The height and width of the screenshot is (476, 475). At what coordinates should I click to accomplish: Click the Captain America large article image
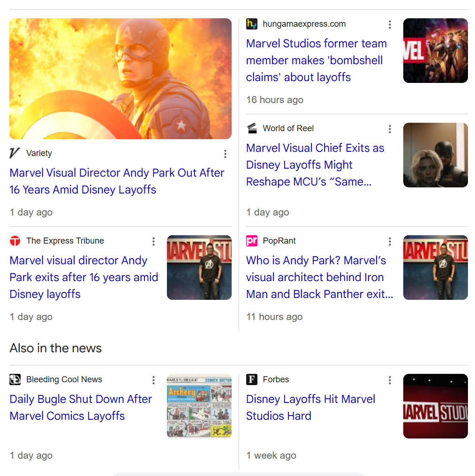(x=121, y=79)
